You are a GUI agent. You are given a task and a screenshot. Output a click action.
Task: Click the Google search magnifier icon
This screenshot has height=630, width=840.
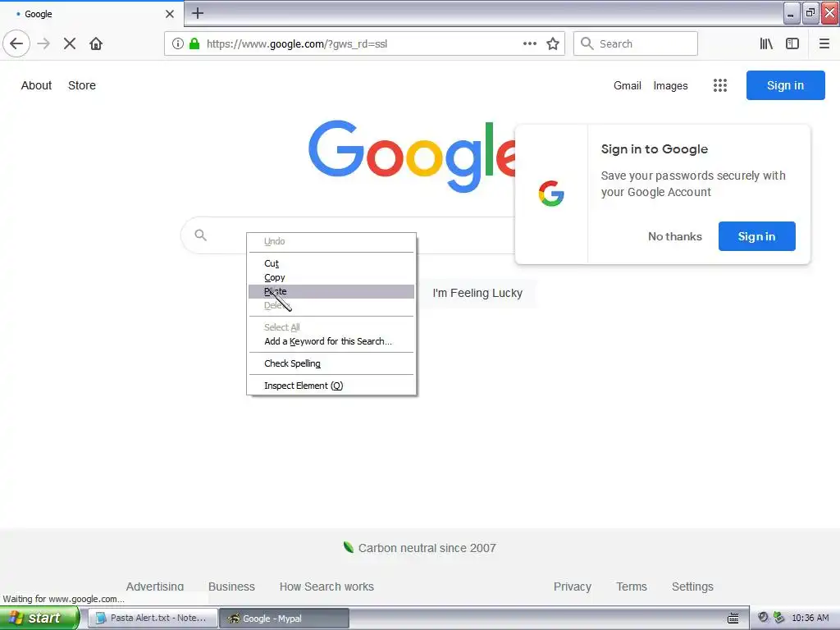[x=200, y=235]
